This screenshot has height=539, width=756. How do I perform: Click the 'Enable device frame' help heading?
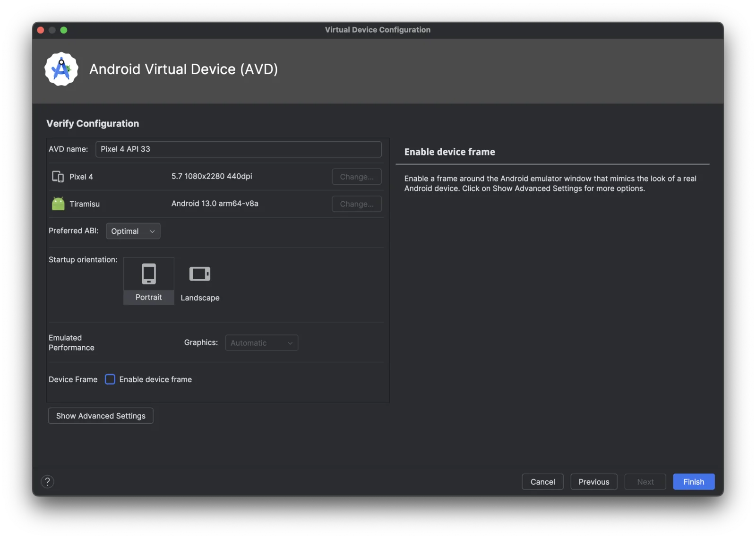[x=450, y=152]
